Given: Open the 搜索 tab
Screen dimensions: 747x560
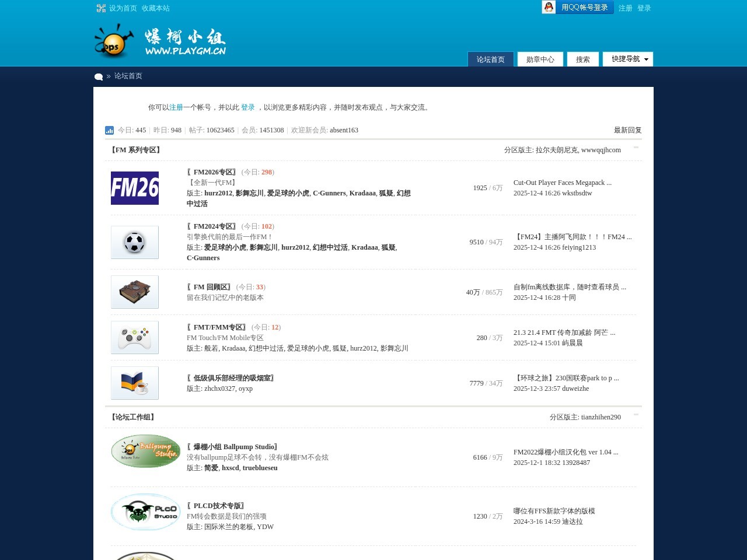Looking at the screenshot, I should coord(582,59).
